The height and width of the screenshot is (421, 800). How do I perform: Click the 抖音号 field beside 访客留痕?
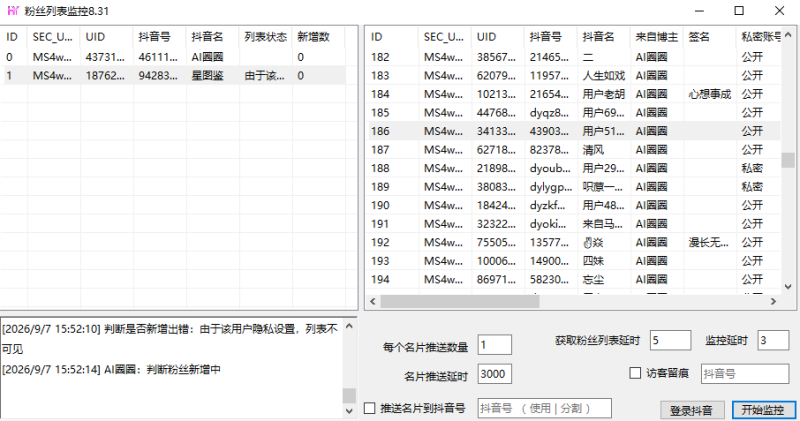coord(745,374)
